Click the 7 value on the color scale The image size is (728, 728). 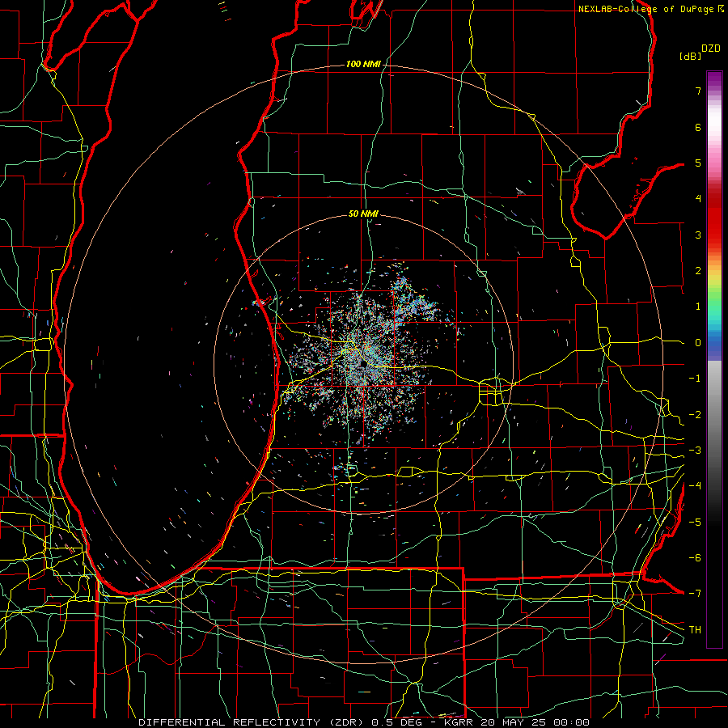click(698, 91)
